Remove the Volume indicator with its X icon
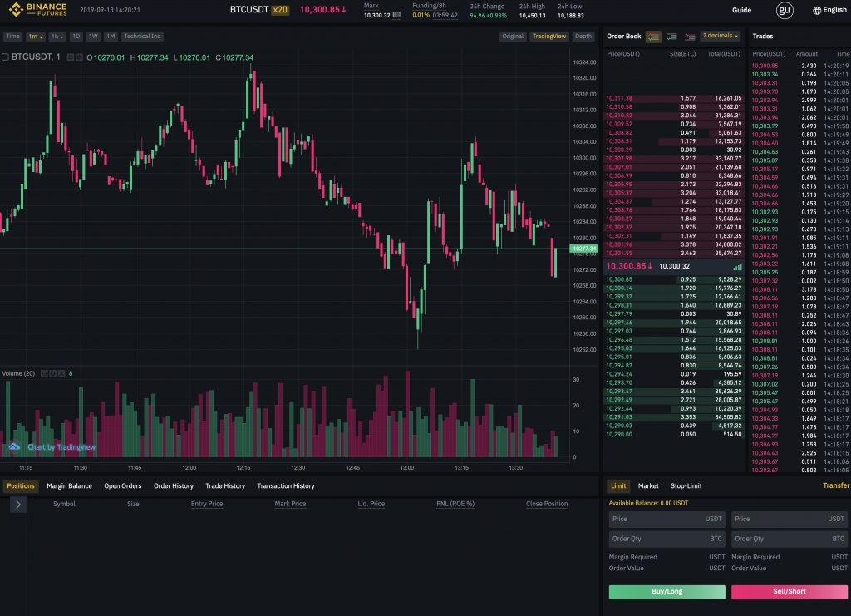The height and width of the screenshot is (616, 851). 61,373
